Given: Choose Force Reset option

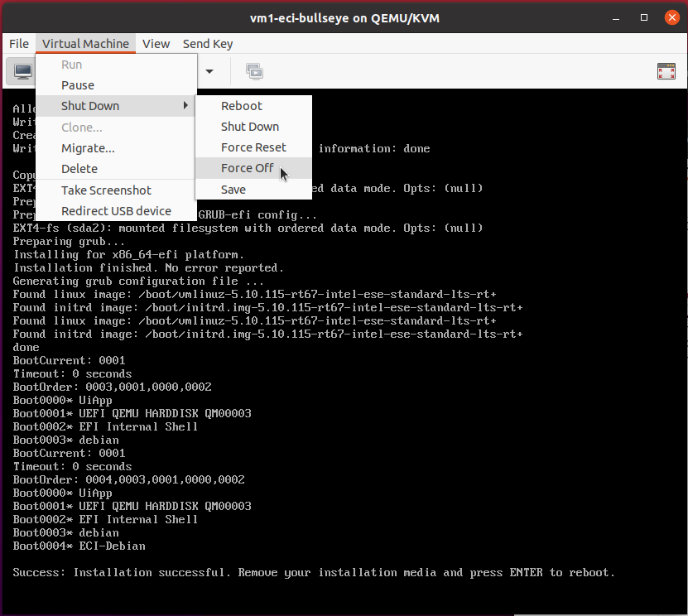Looking at the screenshot, I should click(253, 147).
